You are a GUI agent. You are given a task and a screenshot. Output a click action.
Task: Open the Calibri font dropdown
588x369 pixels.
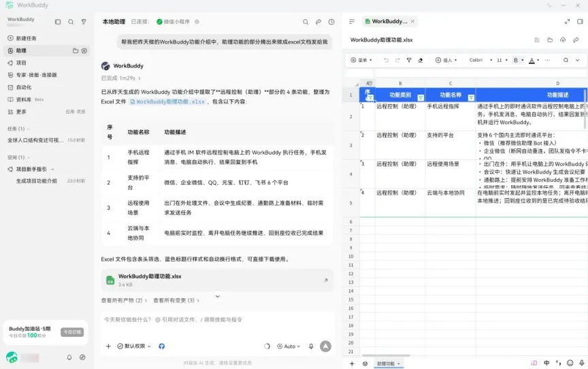click(x=480, y=60)
